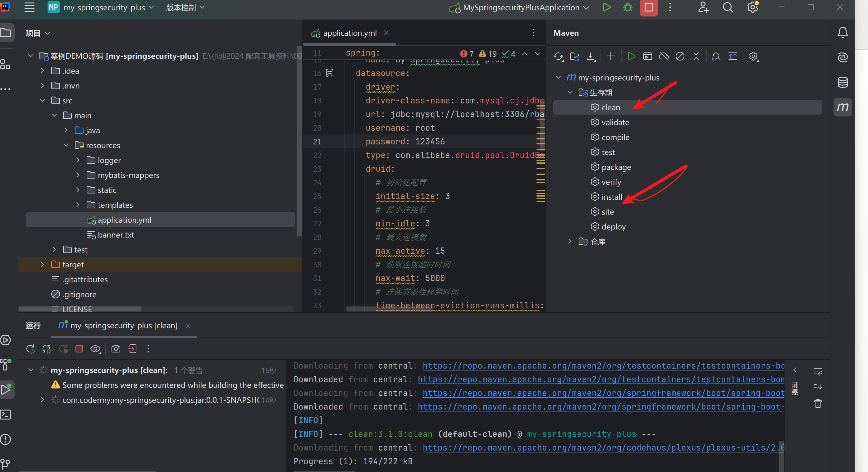Open the testcontainers download link in console
The width and height of the screenshot is (868, 472).
click(x=603, y=366)
